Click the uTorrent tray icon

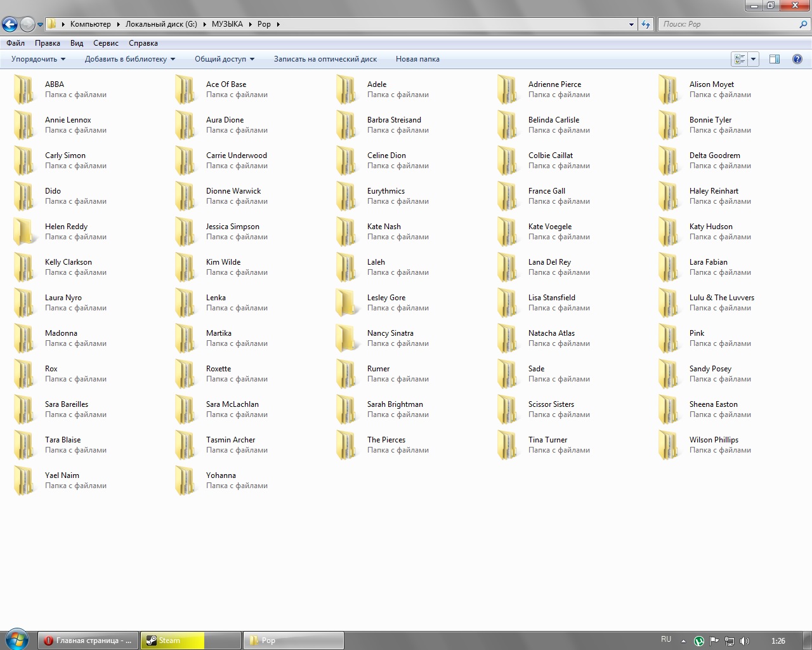click(699, 641)
